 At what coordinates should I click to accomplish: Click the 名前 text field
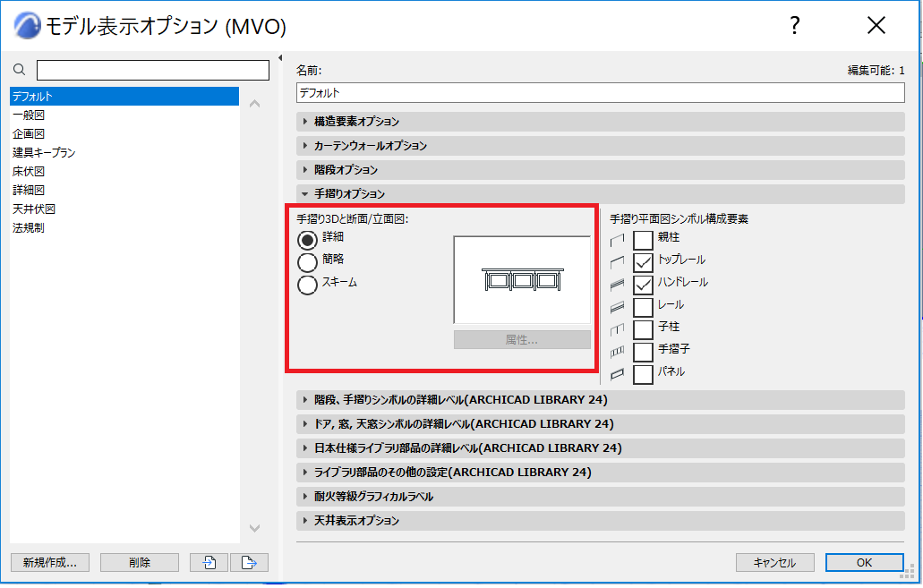coord(601,92)
